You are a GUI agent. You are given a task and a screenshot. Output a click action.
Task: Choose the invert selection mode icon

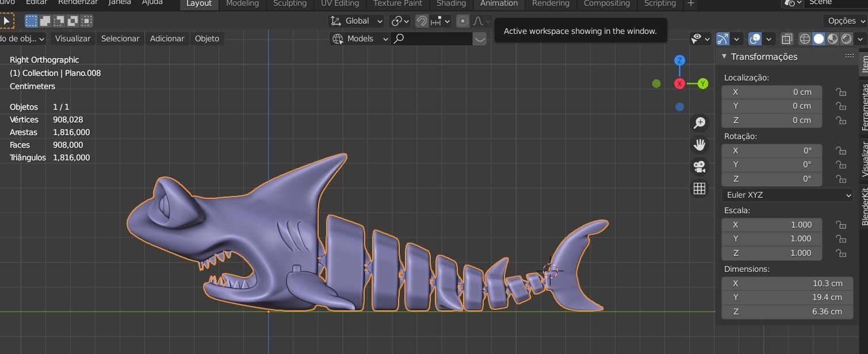pyautogui.click(x=72, y=21)
